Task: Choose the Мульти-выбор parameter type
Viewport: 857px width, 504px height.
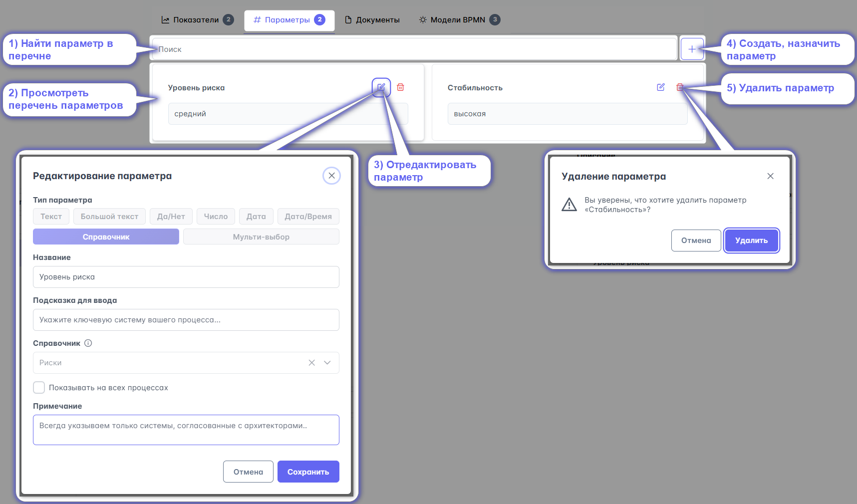Action: point(261,237)
